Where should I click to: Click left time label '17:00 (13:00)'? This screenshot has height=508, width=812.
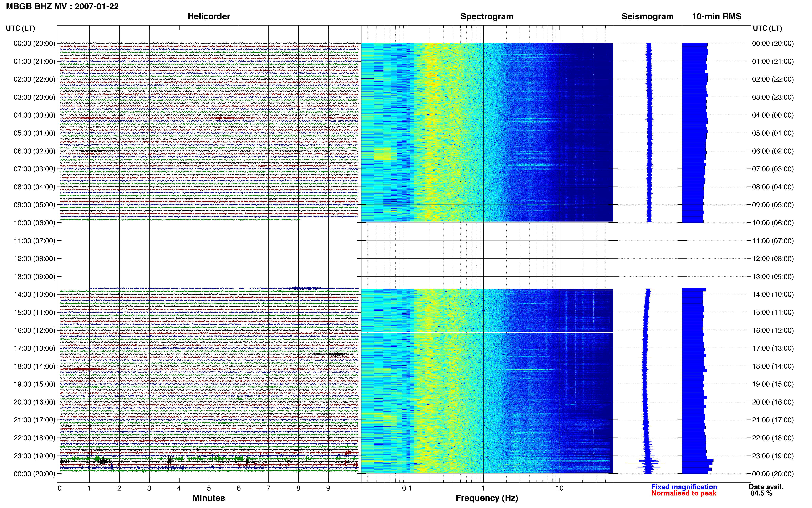click(34, 348)
